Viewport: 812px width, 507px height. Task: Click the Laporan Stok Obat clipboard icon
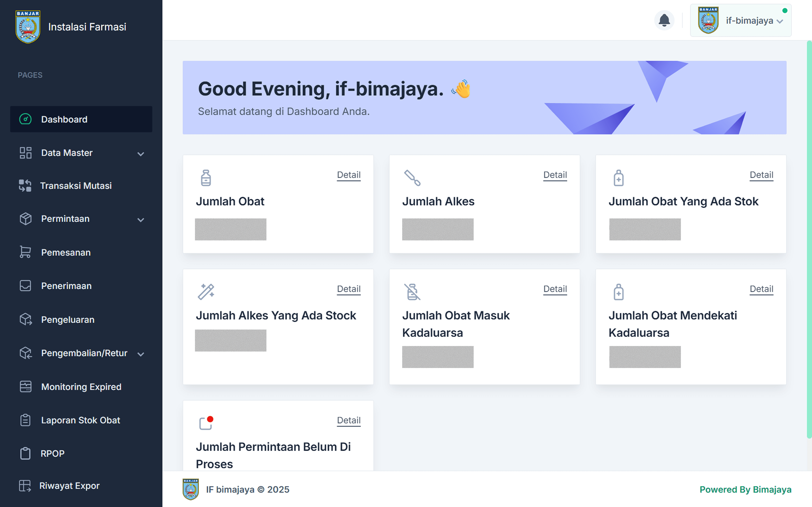pos(25,420)
